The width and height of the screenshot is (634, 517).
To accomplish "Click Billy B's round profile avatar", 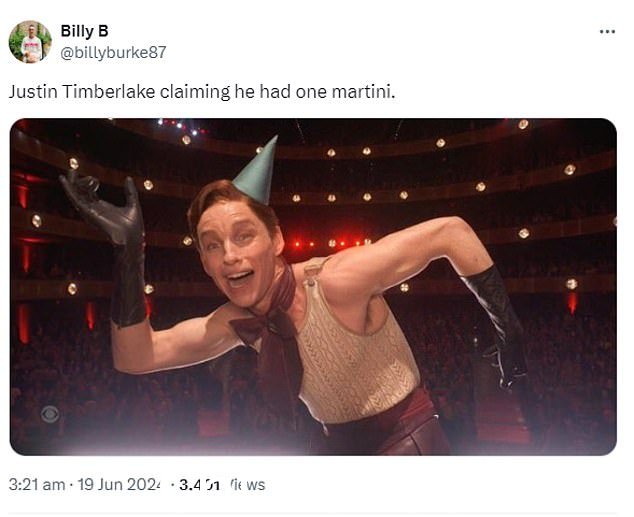I will coord(30,42).
